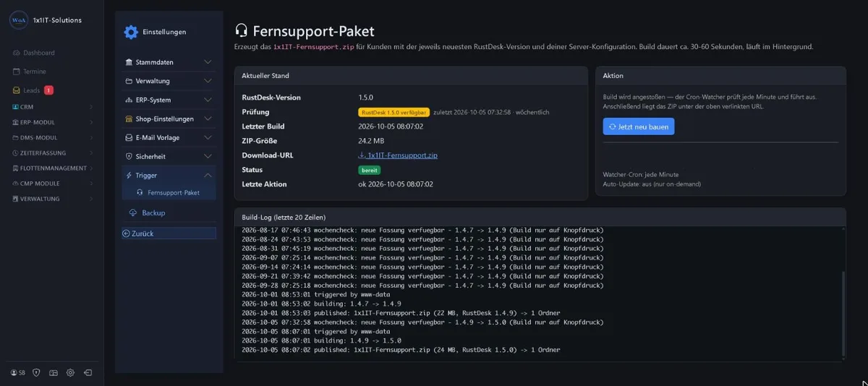This screenshot has height=386, width=868.
Task: Click the RustDesk-Version value 1.5.0
Action: [x=366, y=98]
